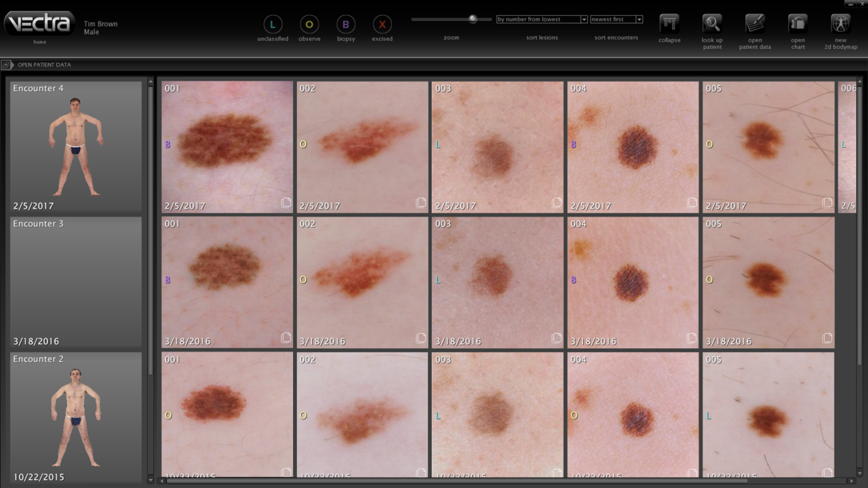
Task: Click the open patient data icon
Action: pos(755,24)
